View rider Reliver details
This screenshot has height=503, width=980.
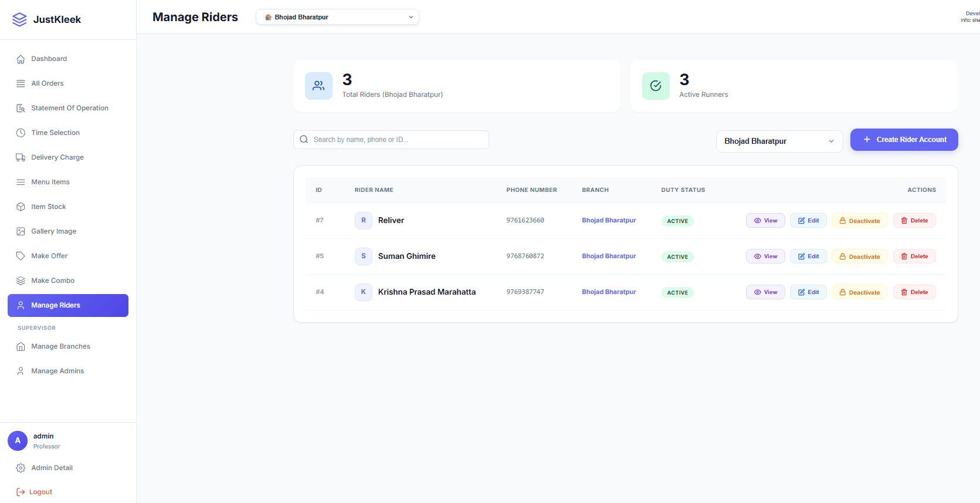765,221
